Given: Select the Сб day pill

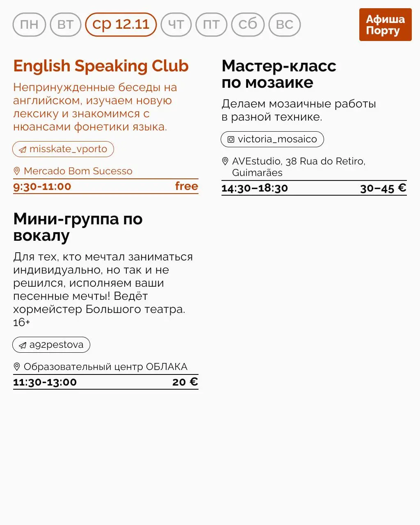Looking at the screenshot, I should [247, 25].
